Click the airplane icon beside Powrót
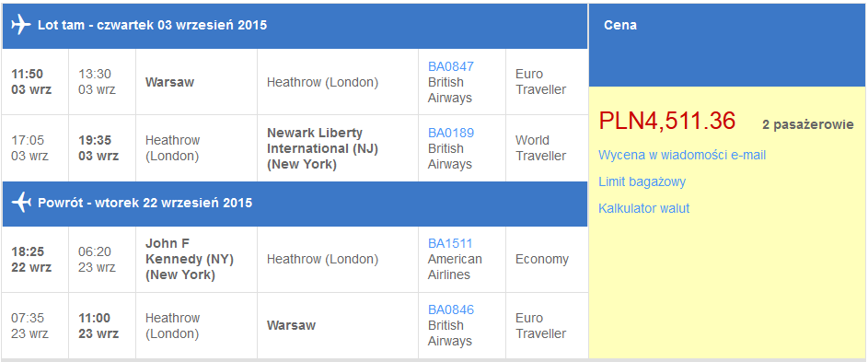868x362 pixels. (20, 203)
